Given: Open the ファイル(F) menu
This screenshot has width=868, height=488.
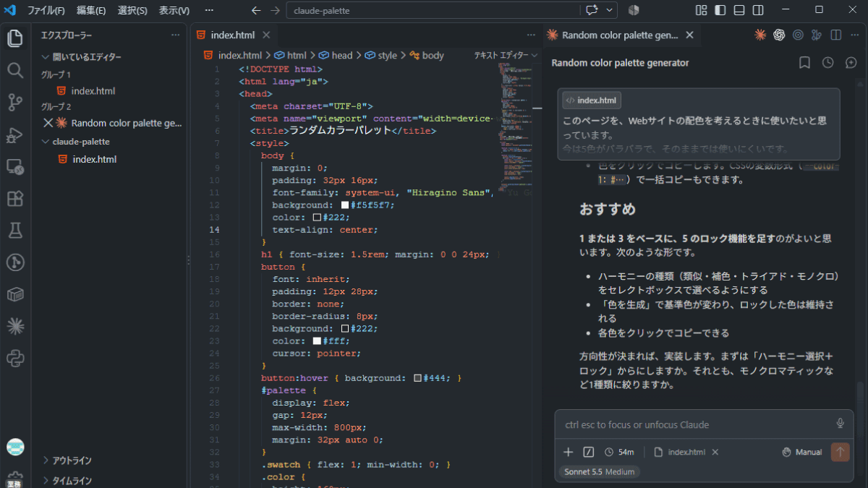Looking at the screenshot, I should click(46, 10).
